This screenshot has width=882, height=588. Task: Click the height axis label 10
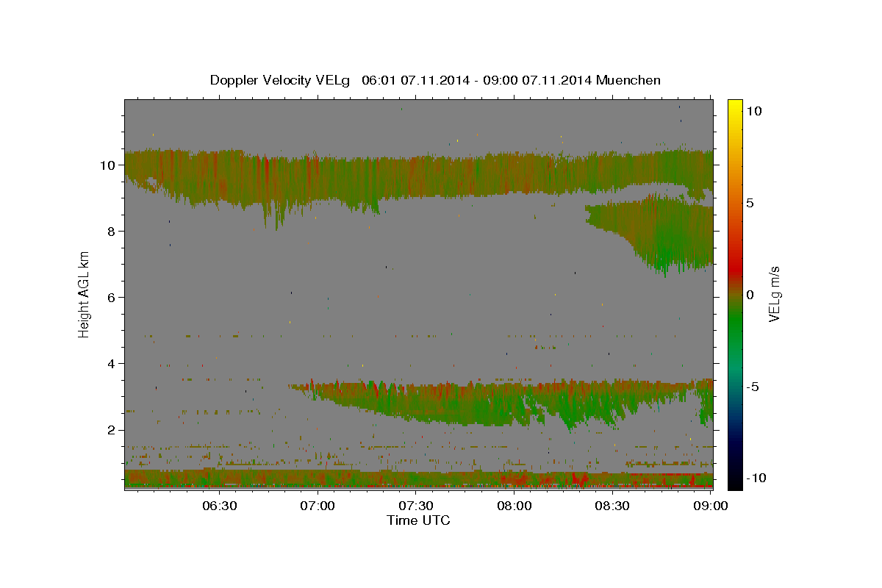click(108, 165)
